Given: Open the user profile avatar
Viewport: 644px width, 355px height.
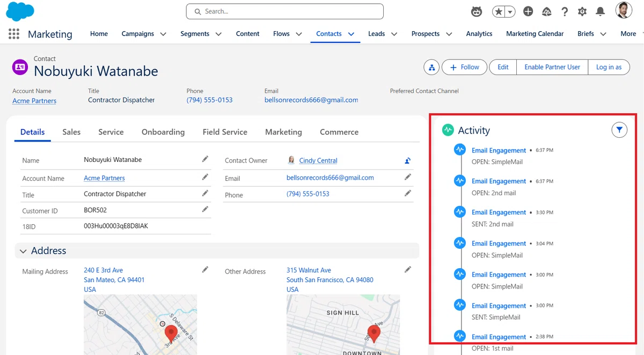Looking at the screenshot, I should tap(624, 10).
